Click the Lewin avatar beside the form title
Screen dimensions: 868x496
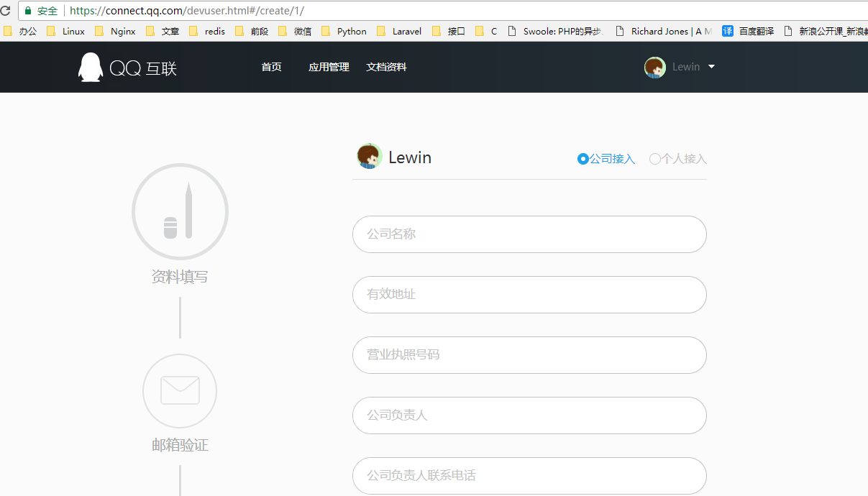coord(369,157)
